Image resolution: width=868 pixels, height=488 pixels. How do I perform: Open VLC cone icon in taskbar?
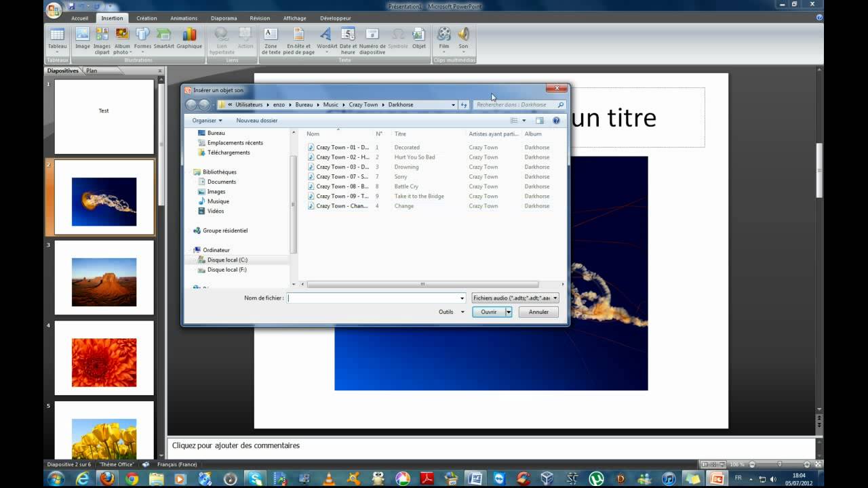[x=329, y=479]
